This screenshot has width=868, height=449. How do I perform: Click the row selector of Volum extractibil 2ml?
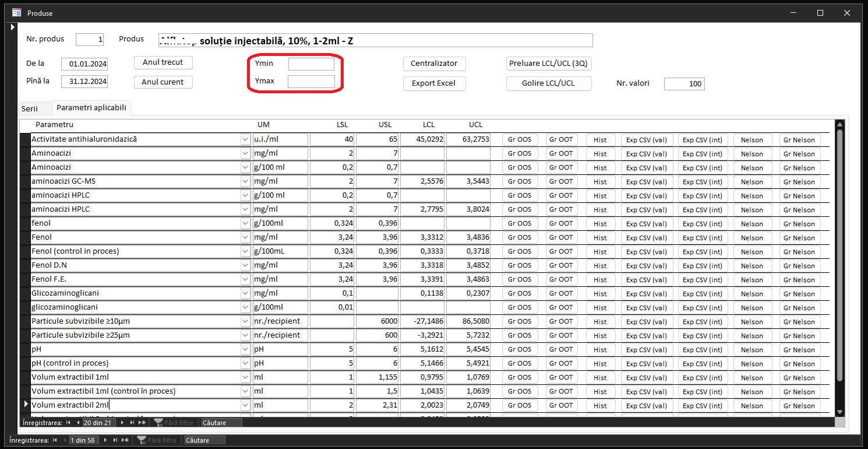coord(25,404)
